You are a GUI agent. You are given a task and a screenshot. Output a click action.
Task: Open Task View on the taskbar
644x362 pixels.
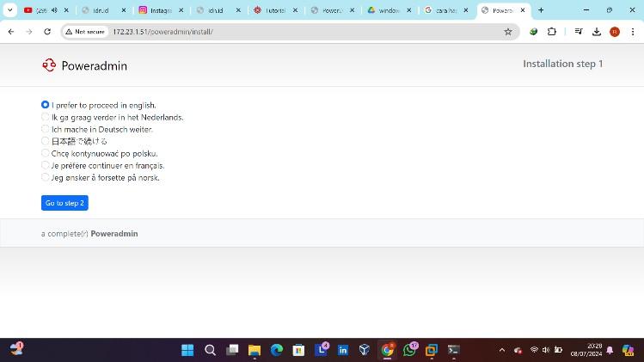click(x=232, y=350)
